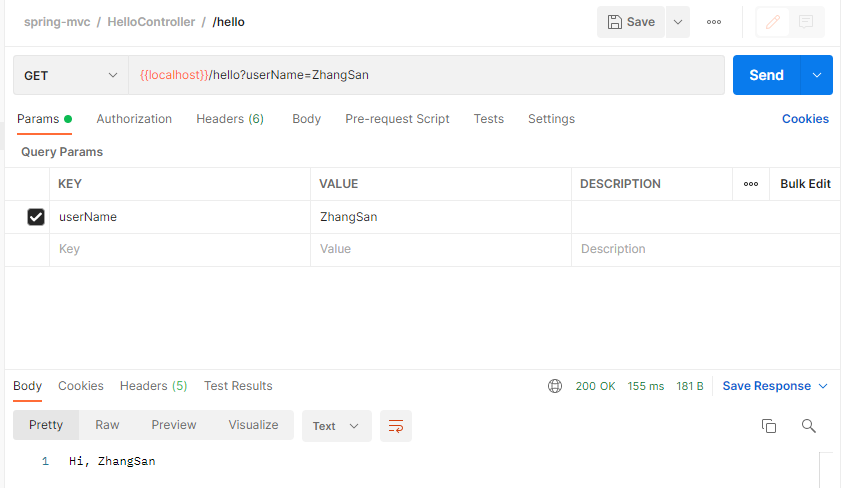Open the params table column options ellipsis
856x488 pixels.
[x=751, y=184]
